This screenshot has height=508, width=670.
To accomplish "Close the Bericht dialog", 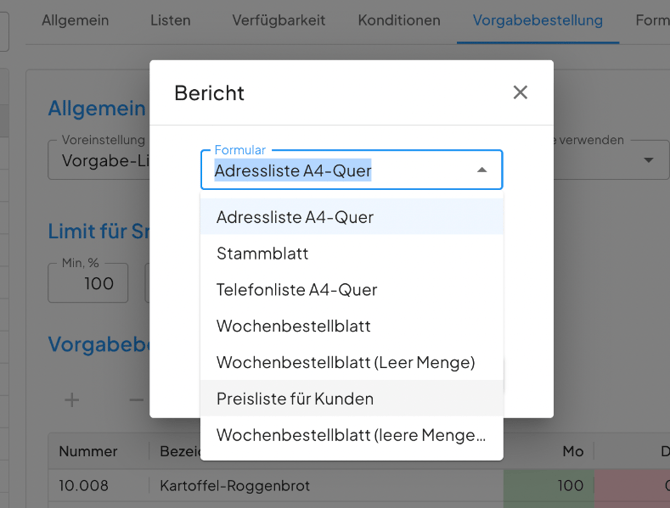I will click(x=520, y=92).
